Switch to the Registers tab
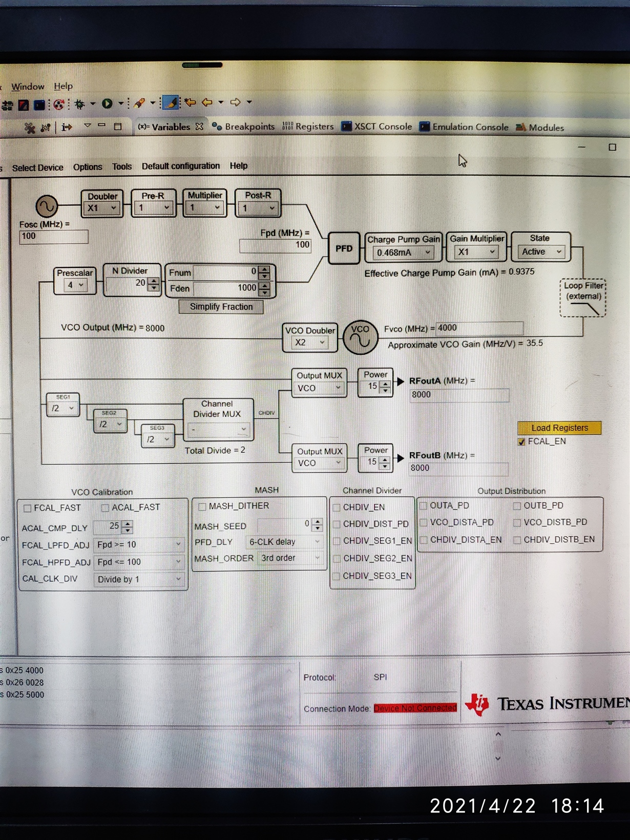630x840 pixels. coord(308,127)
